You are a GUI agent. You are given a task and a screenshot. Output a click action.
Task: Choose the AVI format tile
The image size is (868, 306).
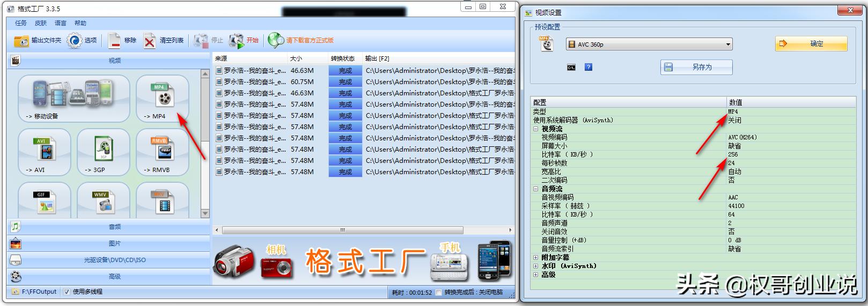tap(45, 152)
